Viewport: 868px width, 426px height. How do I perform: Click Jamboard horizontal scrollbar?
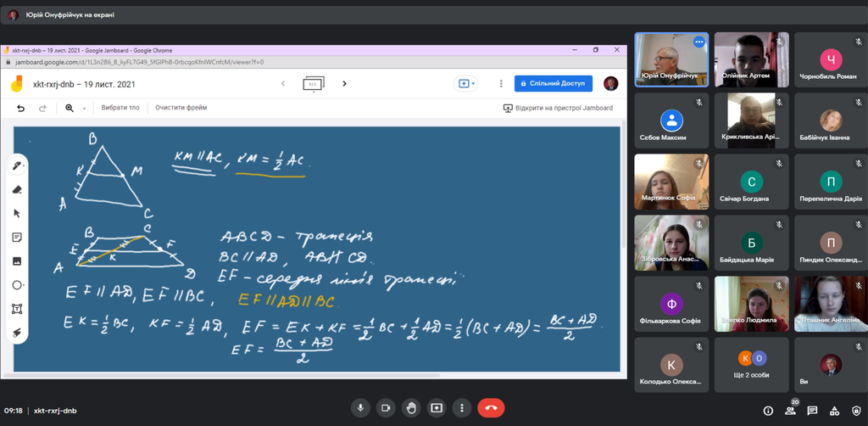(221, 376)
